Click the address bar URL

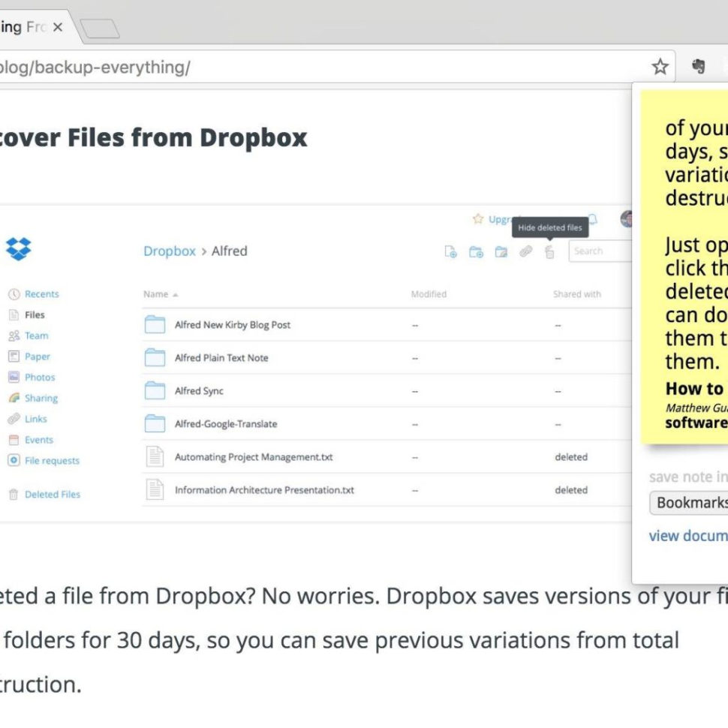pyautogui.click(x=95, y=68)
